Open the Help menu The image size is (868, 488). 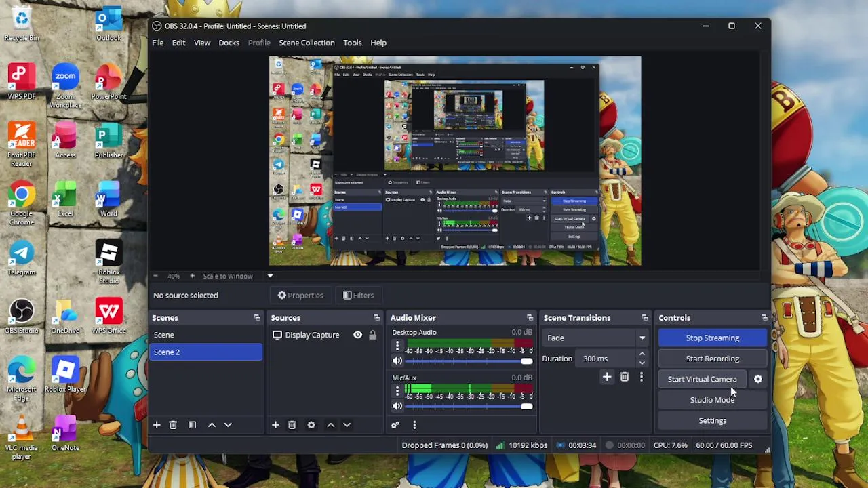click(378, 43)
